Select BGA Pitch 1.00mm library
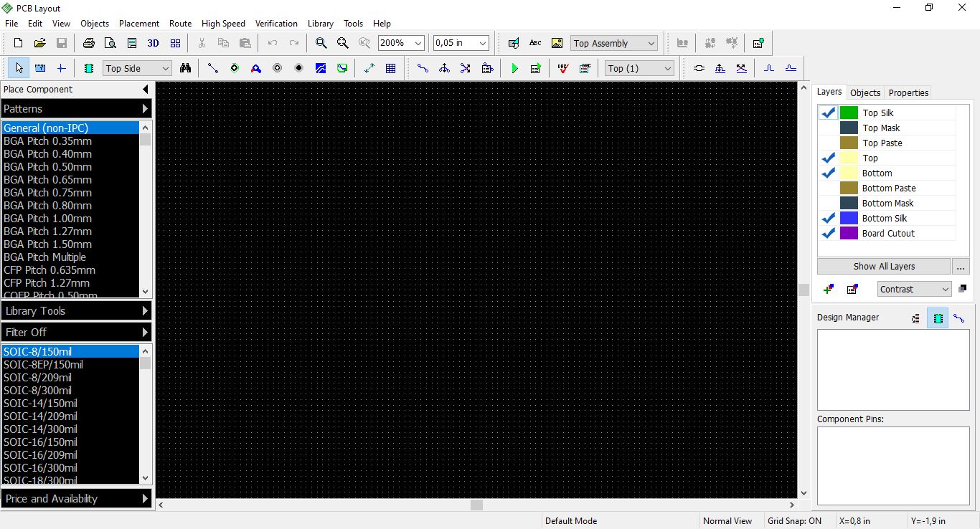 tap(70, 219)
